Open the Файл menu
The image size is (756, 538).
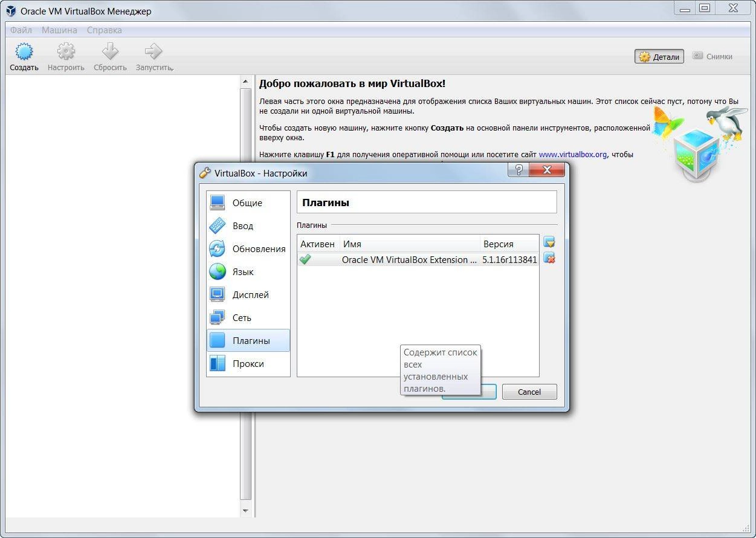[21, 30]
